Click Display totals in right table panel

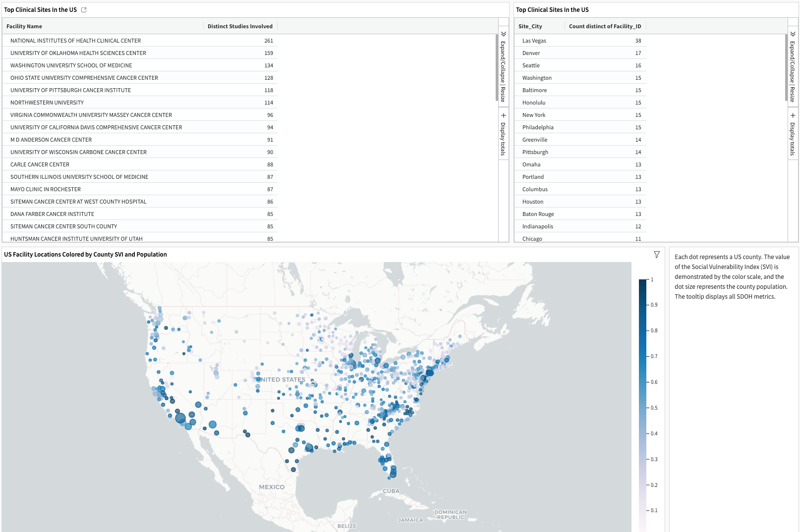click(x=793, y=139)
